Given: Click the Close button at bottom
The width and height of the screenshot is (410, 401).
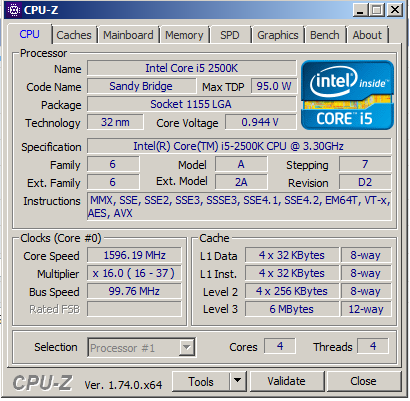Looking at the screenshot, I should (363, 381).
